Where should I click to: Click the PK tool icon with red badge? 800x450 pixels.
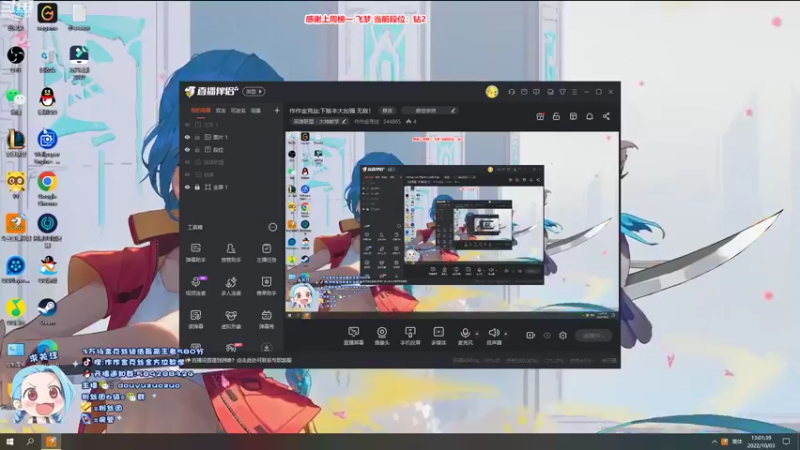(x=232, y=347)
